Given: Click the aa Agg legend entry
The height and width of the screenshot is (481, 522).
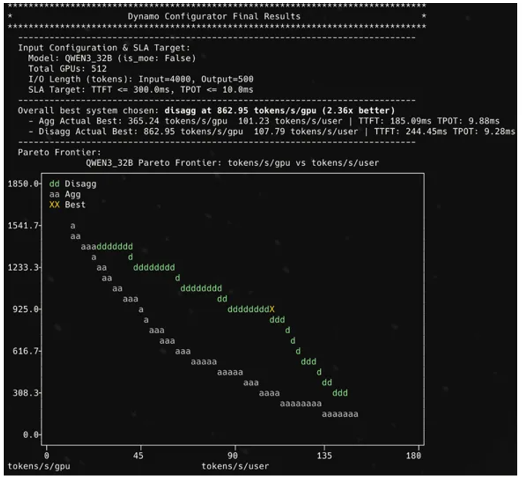Looking at the screenshot, I should pyautogui.click(x=65, y=194).
